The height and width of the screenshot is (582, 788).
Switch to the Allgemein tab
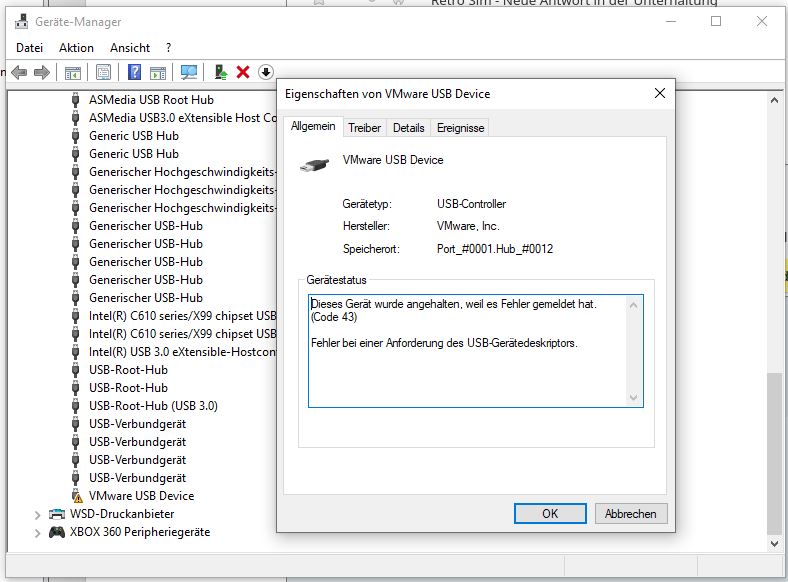(x=313, y=126)
